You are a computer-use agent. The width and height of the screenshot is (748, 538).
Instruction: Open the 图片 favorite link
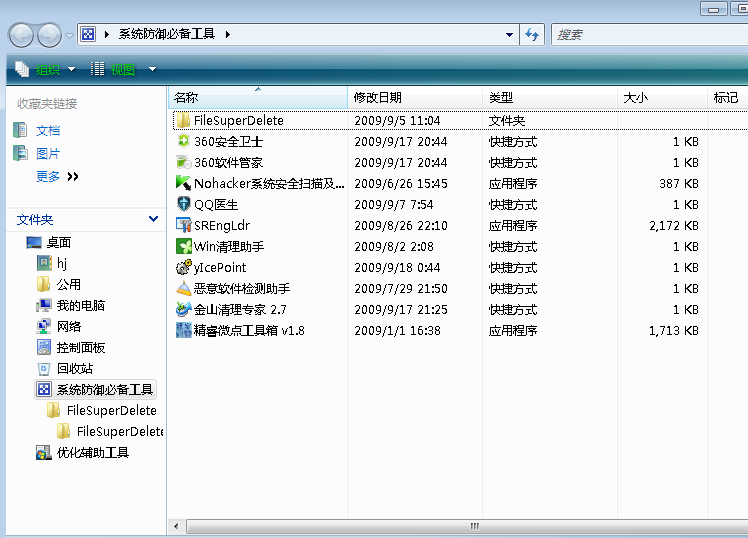click(x=47, y=154)
